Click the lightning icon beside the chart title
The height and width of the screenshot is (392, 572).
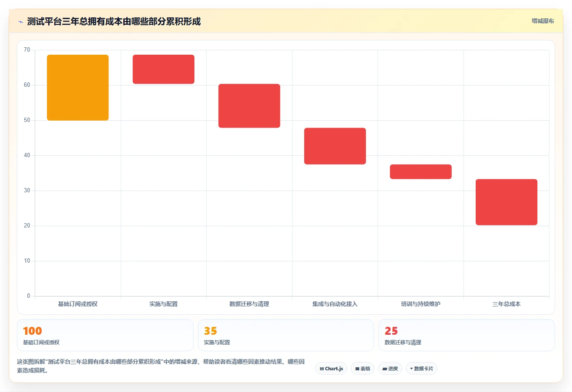tap(20, 22)
